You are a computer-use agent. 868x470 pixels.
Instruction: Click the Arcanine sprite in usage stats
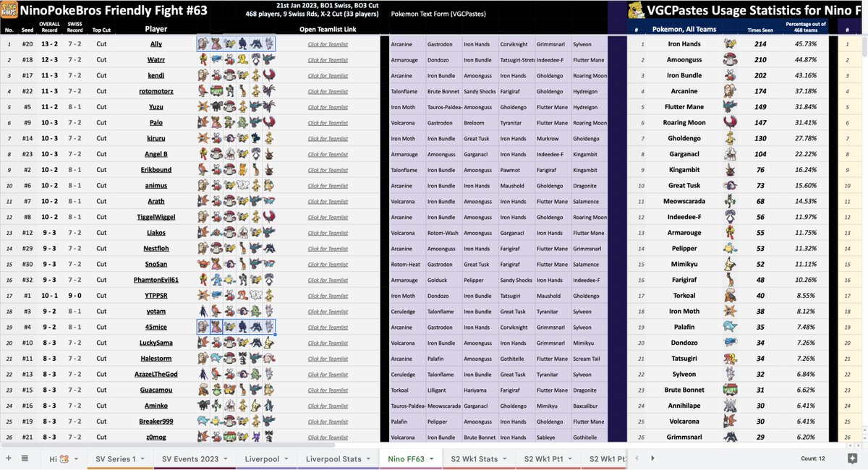[731, 91]
